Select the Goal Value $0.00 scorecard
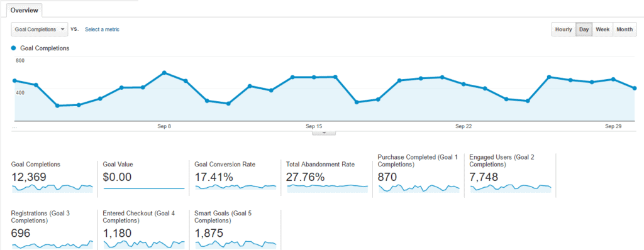This screenshot has height=250, width=644. point(144,177)
